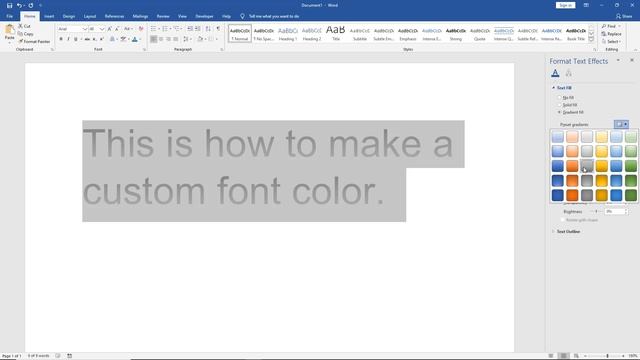Toggle Bold formatting
This screenshot has height=360, width=640.
click(x=61, y=39)
